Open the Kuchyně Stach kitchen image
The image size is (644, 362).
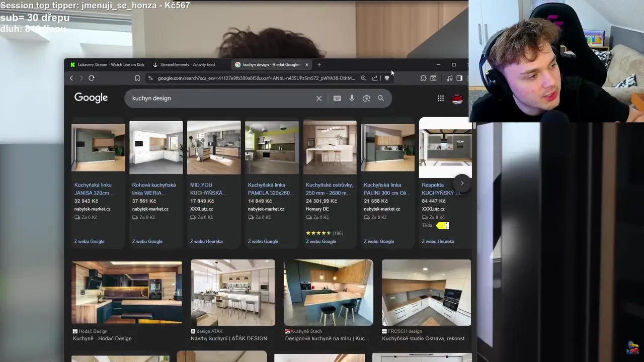point(329,292)
